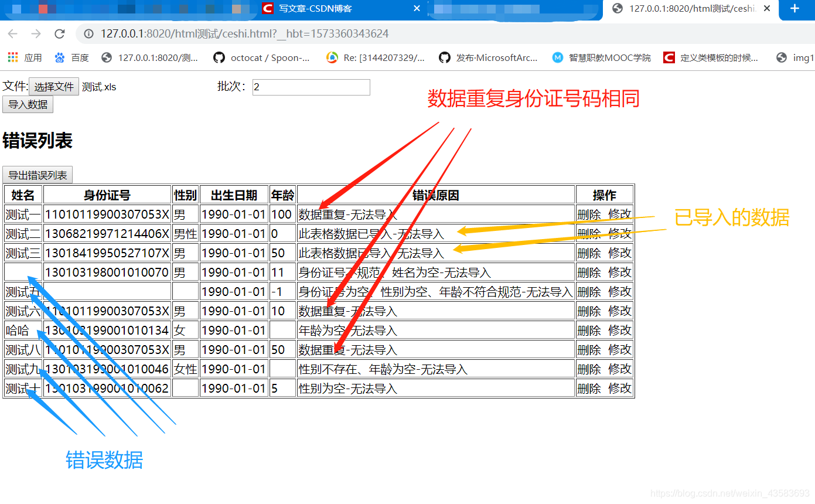Delete the 测试一 row
This screenshot has height=504, width=815.
[589, 214]
